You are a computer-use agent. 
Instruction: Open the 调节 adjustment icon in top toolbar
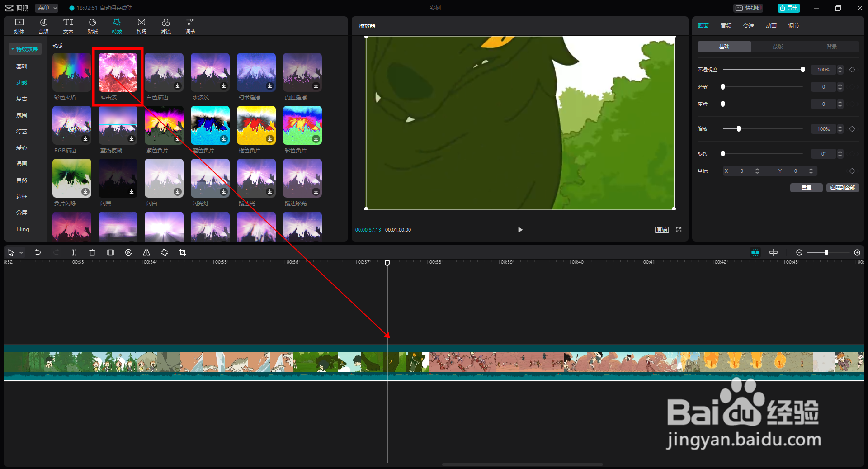pos(190,26)
